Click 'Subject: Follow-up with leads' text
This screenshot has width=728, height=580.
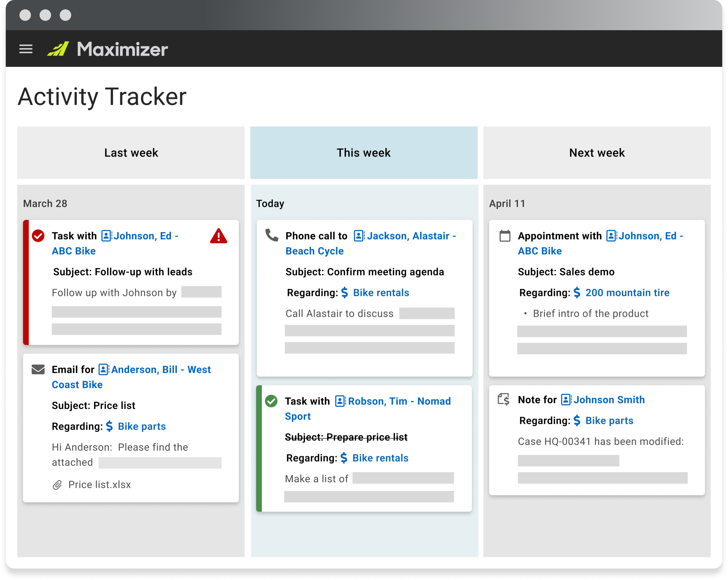[x=123, y=272]
